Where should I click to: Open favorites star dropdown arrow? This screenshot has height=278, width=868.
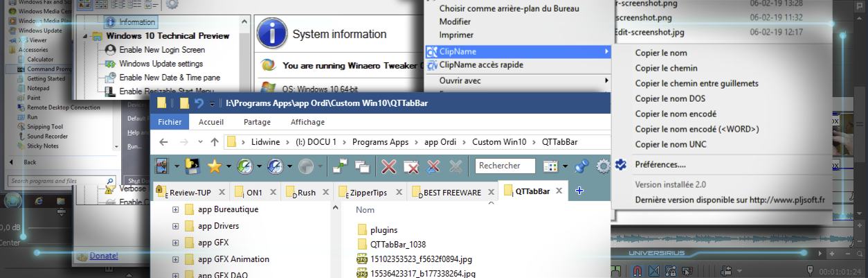(228, 166)
